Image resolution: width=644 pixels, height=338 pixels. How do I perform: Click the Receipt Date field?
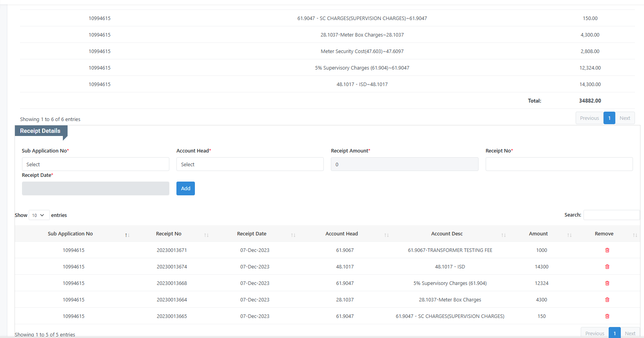[x=95, y=189]
